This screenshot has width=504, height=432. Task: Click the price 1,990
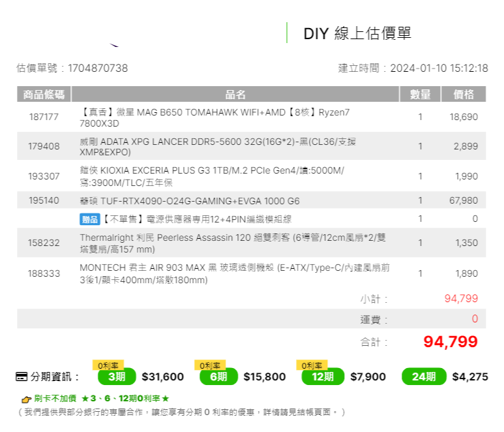click(466, 176)
